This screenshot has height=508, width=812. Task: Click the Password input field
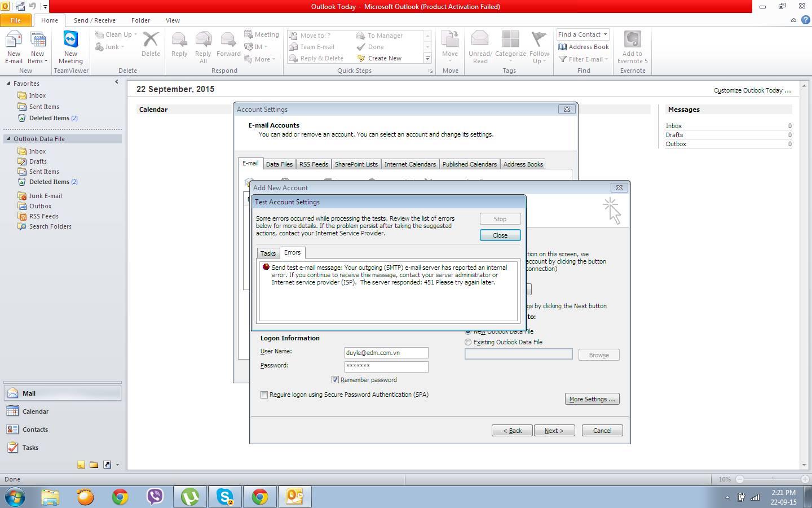point(386,366)
